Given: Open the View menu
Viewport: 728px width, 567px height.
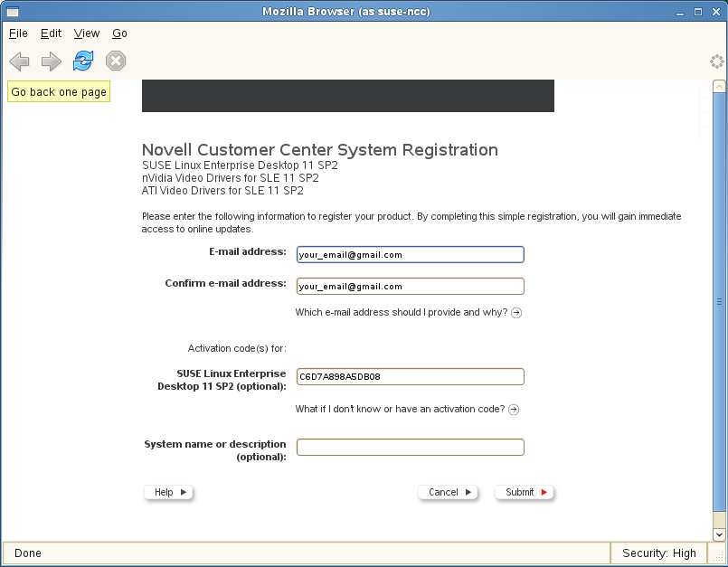Looking at the screenshot, I should (x=86, y=33).
